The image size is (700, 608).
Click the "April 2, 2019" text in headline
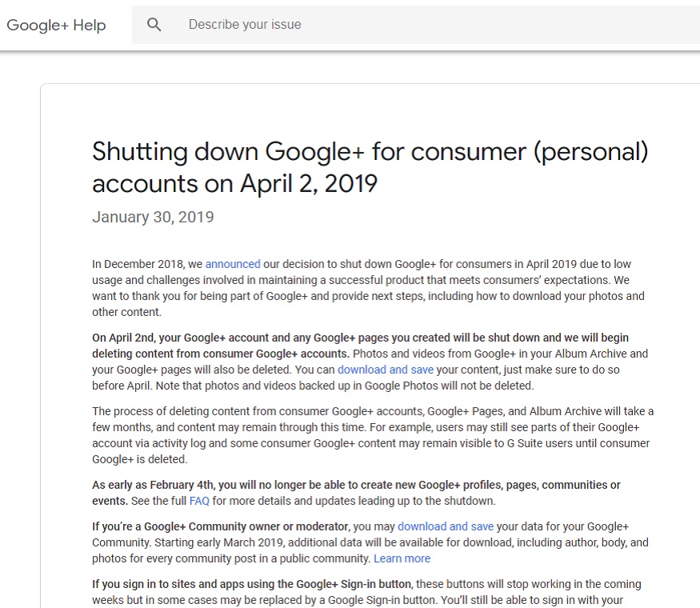(309, 183)
